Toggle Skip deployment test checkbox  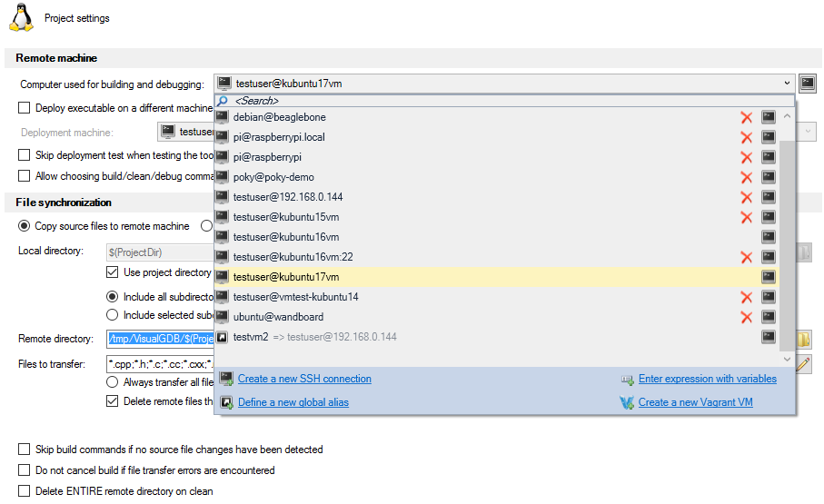pyautogui.click(x=25, y=155)
